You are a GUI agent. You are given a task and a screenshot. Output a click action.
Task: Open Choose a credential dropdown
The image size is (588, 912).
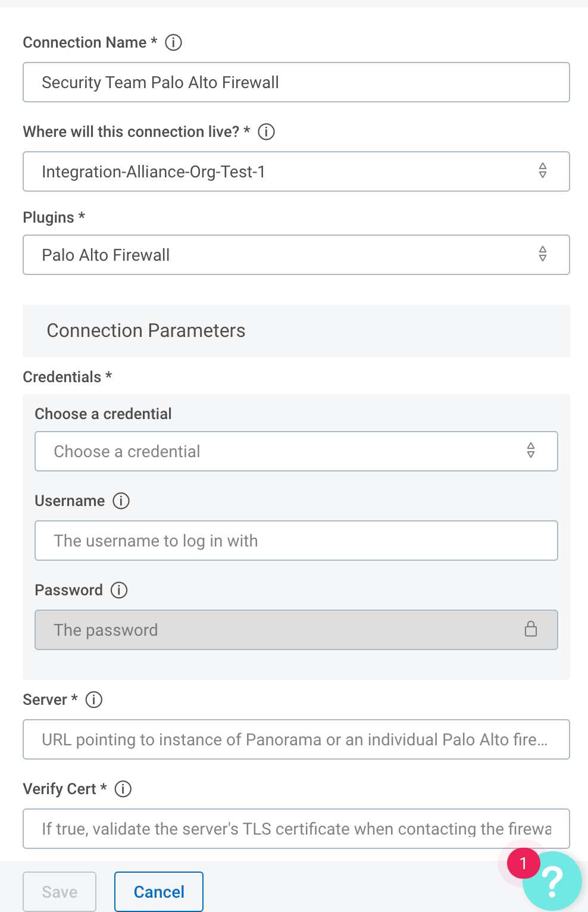coord(296,451)
